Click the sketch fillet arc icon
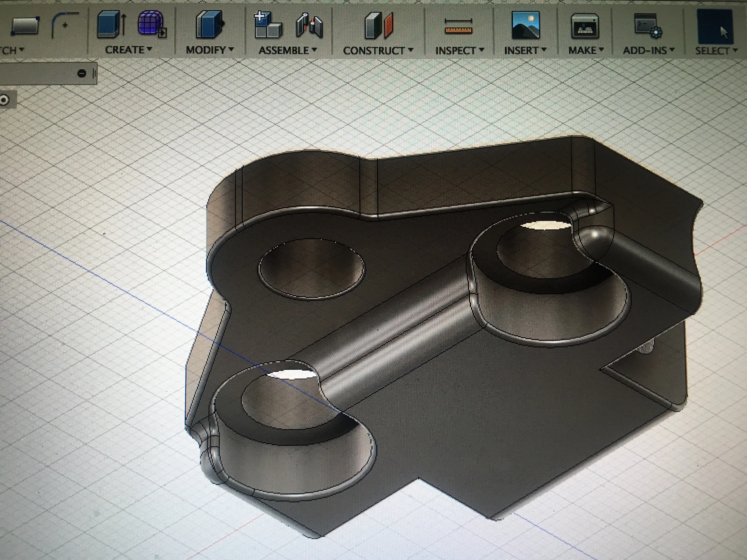 point(64,25)
